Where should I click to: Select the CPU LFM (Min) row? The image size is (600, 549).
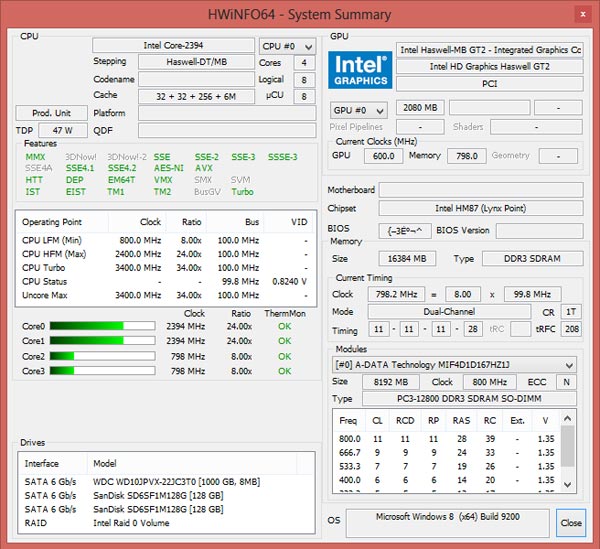coord(165,241)
